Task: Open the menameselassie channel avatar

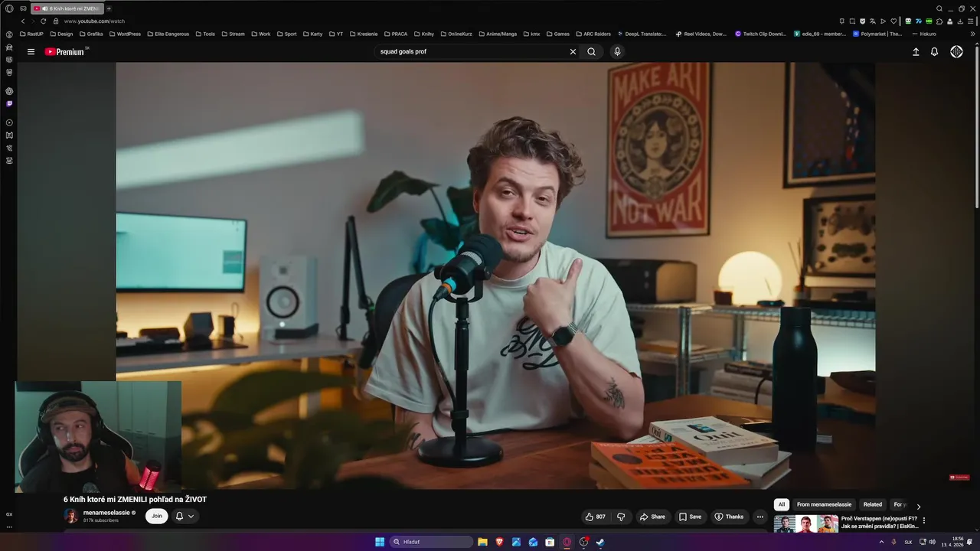Action: tap(70, 516)
